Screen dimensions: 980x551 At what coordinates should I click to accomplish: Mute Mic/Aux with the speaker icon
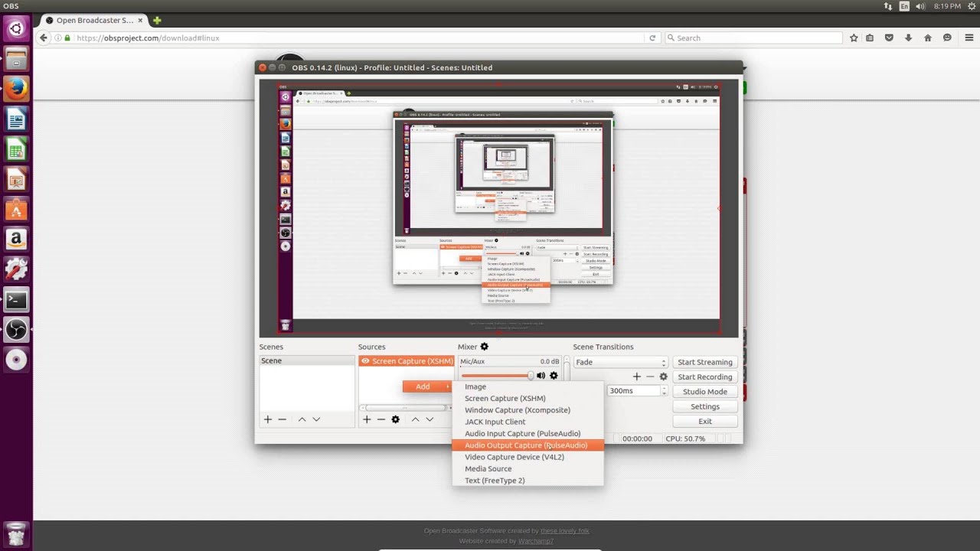tap(541, 376)
